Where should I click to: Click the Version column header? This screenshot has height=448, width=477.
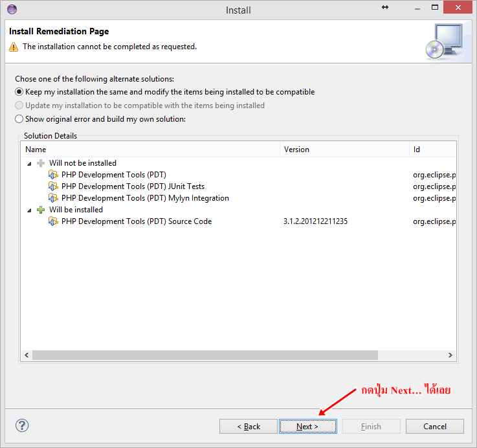[344, 150]
